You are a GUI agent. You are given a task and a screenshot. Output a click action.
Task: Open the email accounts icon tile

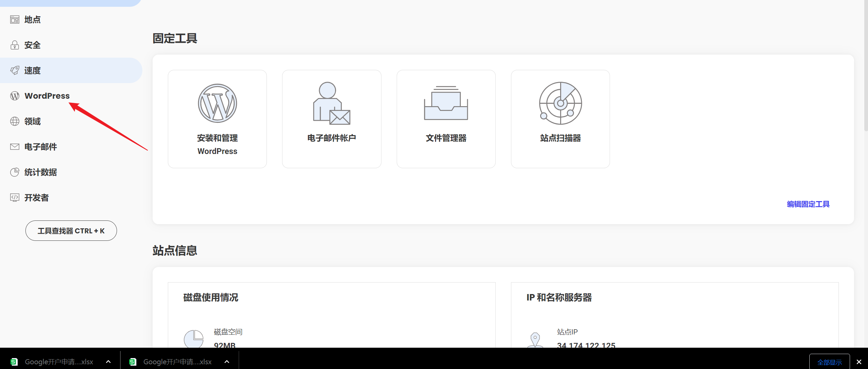(x=331, y=103)
